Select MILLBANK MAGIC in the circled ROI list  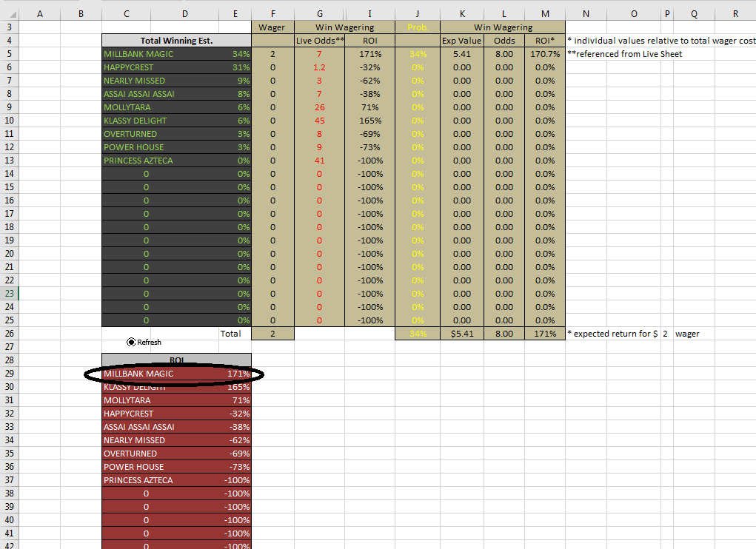(x=138, y=374)
